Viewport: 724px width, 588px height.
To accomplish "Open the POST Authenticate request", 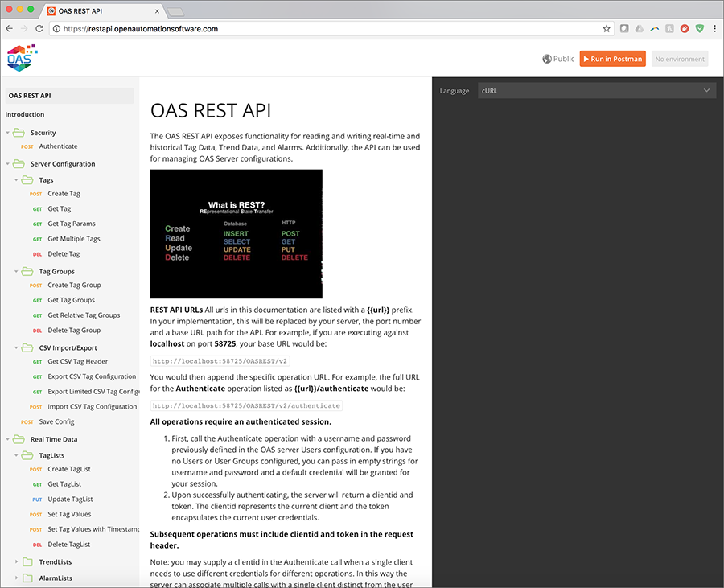I will [x=58, y=146].
